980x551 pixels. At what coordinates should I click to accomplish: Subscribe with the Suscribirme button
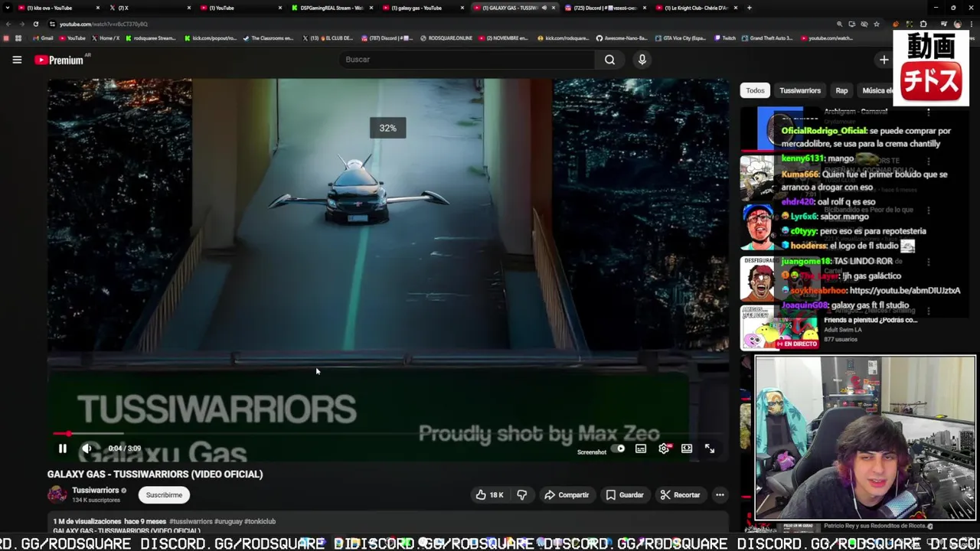point(164,495)
